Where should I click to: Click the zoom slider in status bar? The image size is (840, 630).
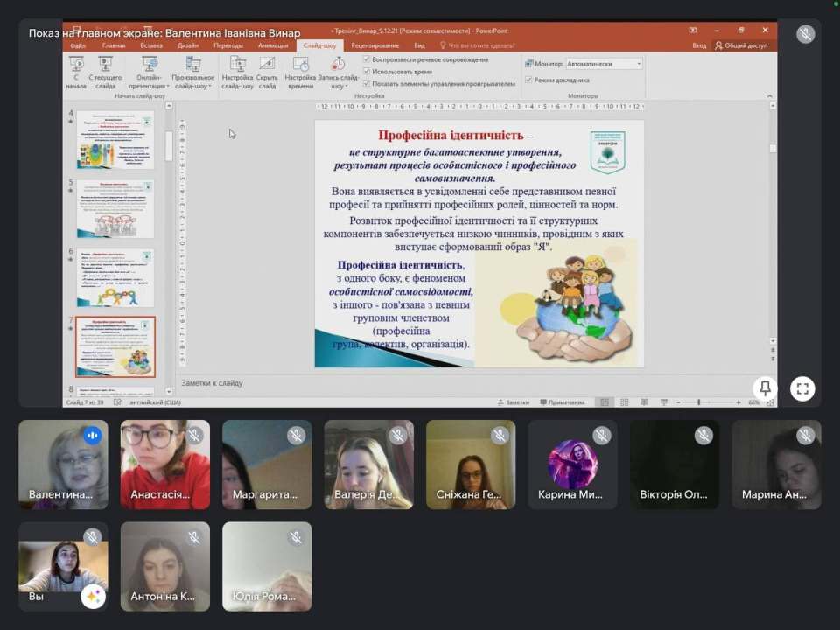pyautogui.click(x=698, y=402)
